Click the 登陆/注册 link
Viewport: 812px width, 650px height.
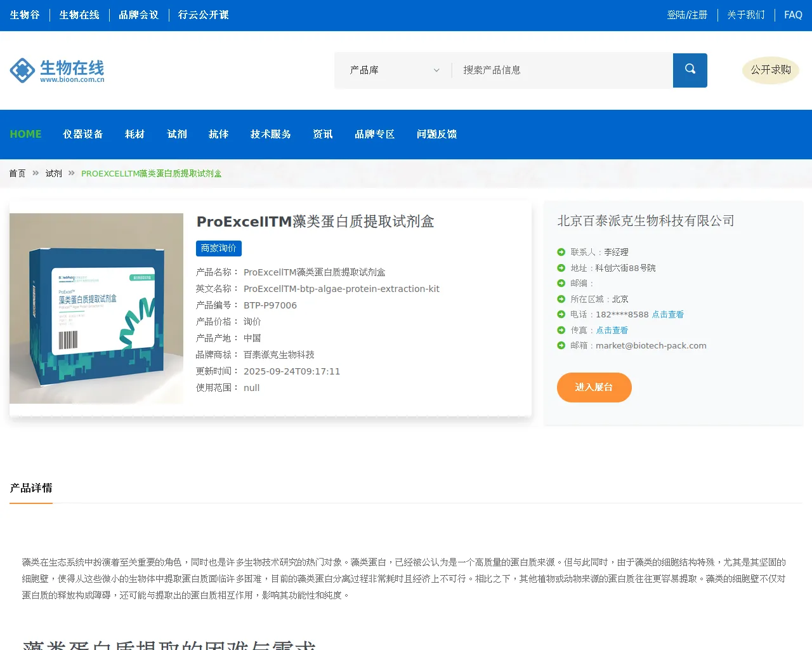click(687, 15)
